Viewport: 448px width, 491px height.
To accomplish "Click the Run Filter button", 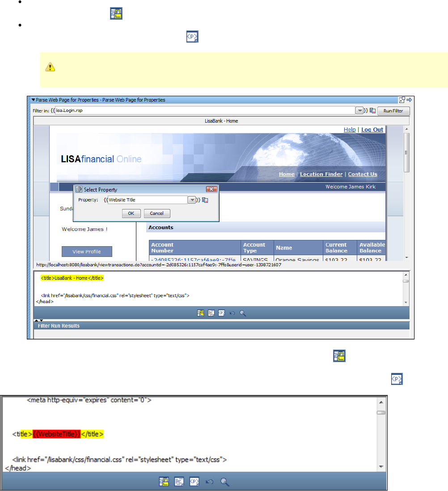I will (393, 111).
